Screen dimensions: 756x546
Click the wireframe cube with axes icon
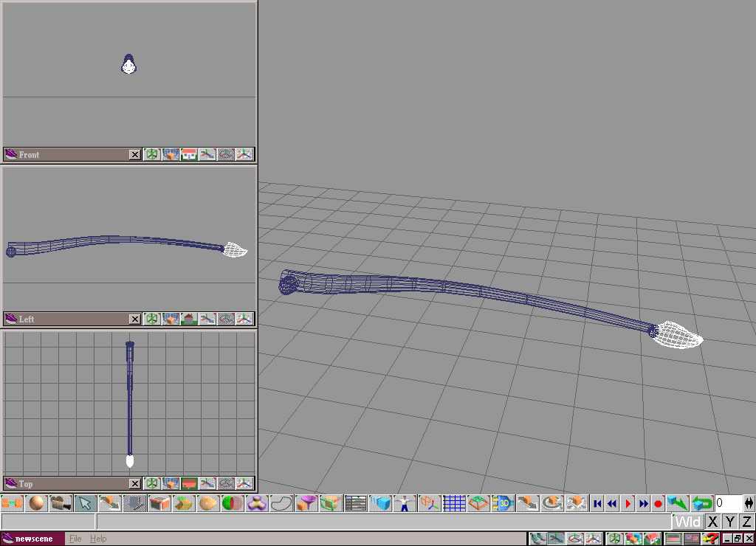point(430,504)
